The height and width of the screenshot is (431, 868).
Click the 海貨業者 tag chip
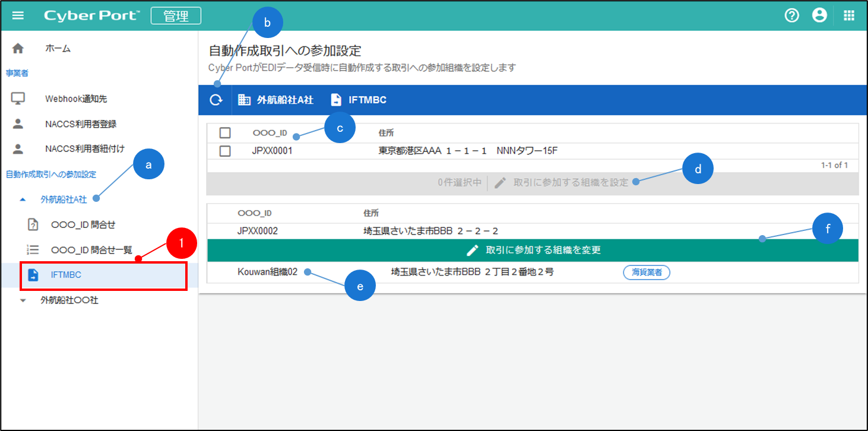[646, 272]
